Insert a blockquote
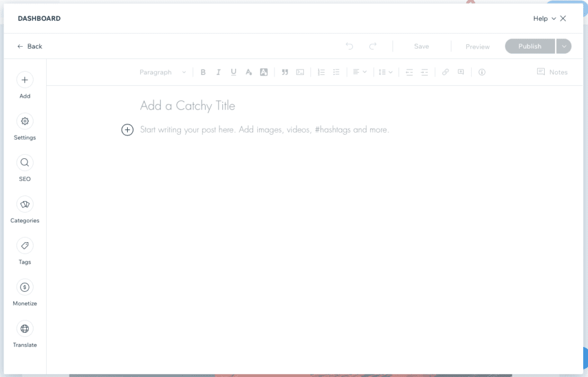 (285, 72)
